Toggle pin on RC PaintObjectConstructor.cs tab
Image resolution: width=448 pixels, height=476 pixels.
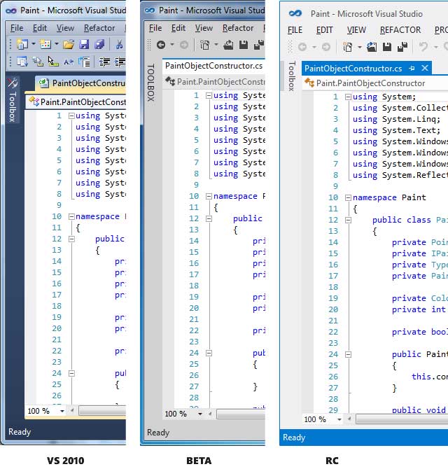click(x=412, y=69)
